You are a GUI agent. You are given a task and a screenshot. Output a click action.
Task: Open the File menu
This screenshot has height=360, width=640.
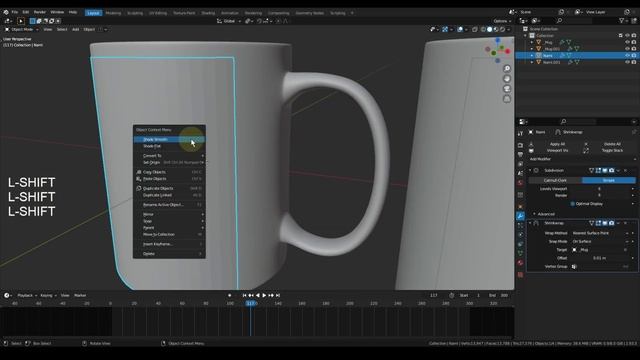pyautogui.click(x=15, y=12)
